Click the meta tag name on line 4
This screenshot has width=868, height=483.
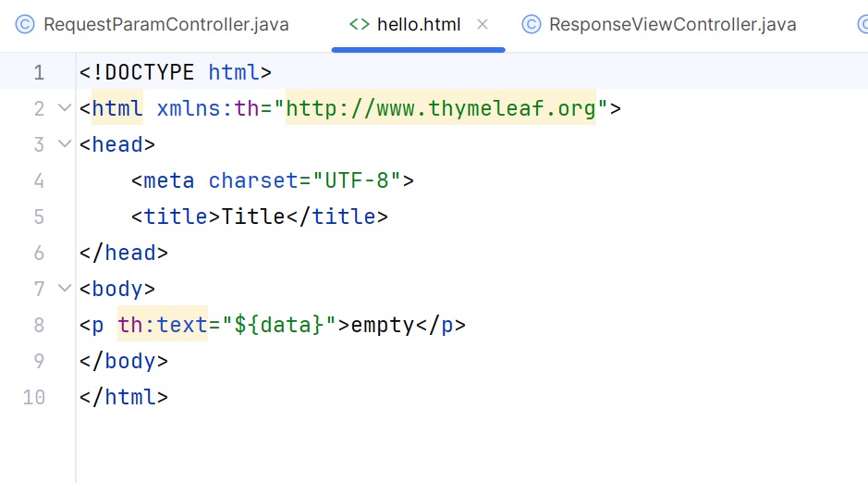[x=169, y=180]
